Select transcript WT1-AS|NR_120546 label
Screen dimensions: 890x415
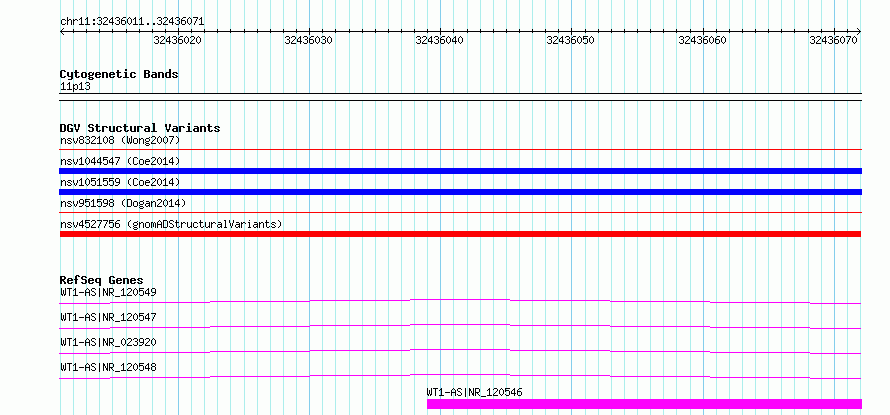475,392
